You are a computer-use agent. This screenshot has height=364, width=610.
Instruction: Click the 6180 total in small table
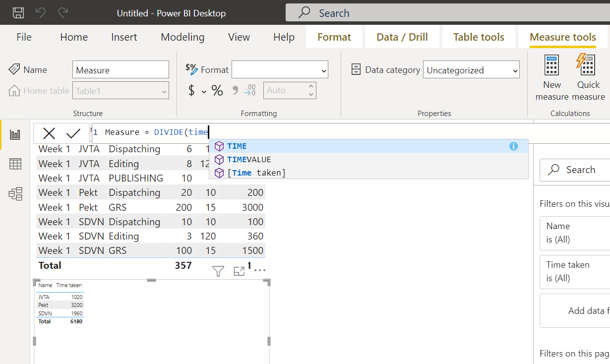coord(76,321)
